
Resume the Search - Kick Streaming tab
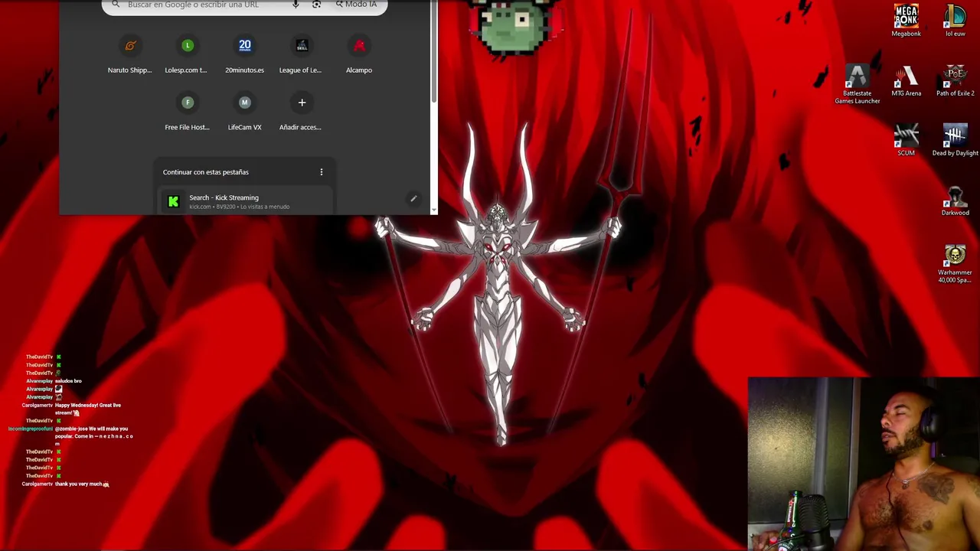point(244,201)
